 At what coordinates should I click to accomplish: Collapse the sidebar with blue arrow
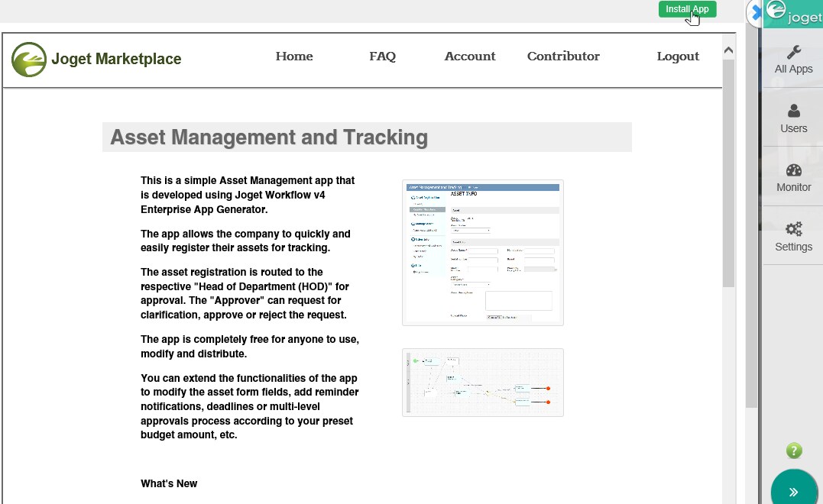[x=756, y=12]
